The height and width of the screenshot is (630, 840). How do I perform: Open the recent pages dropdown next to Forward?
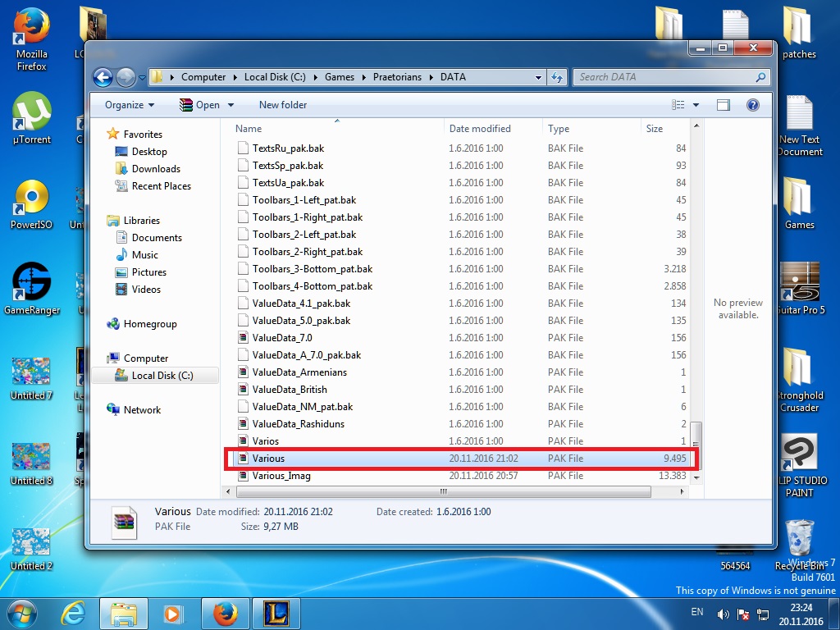142,78
